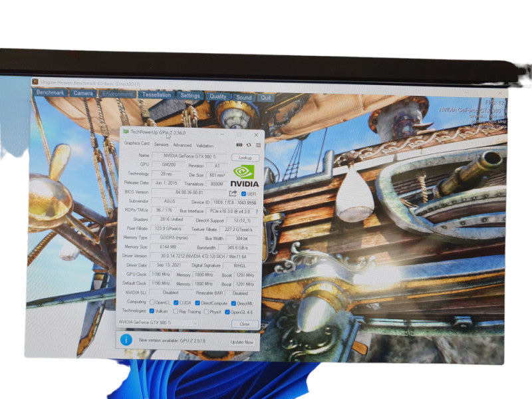Click the Driver Date value Sep 13, 2021
The height and width of the screenshot is (399, 532).
click(168, 265)
